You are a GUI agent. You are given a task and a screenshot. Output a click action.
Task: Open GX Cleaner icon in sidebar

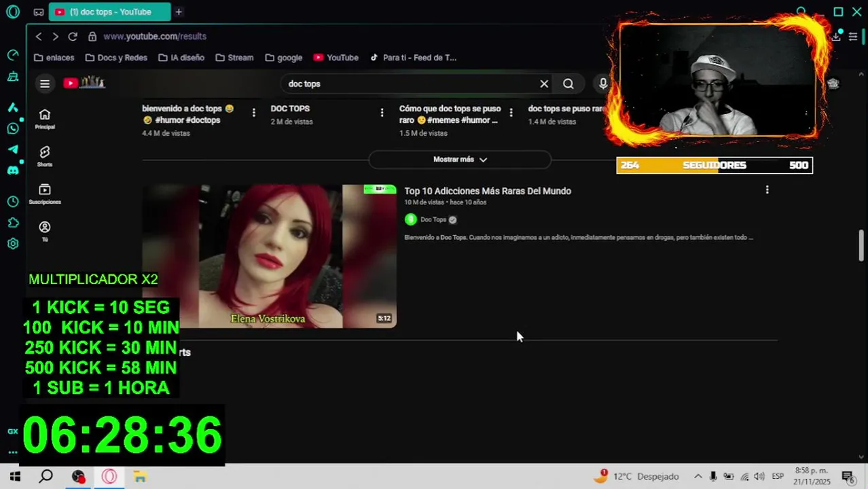[x=13, y=77]
